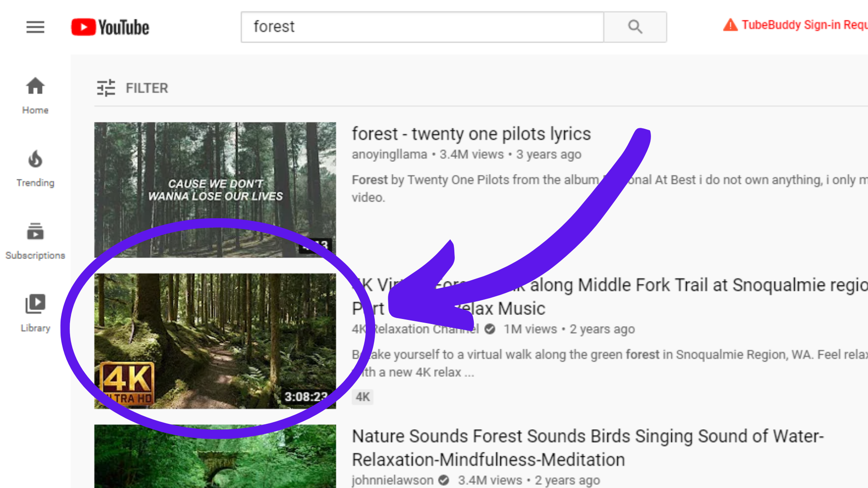
Task: Open title 'forest - twenty one pilots lyrics'
Action: tap(472, 134)
